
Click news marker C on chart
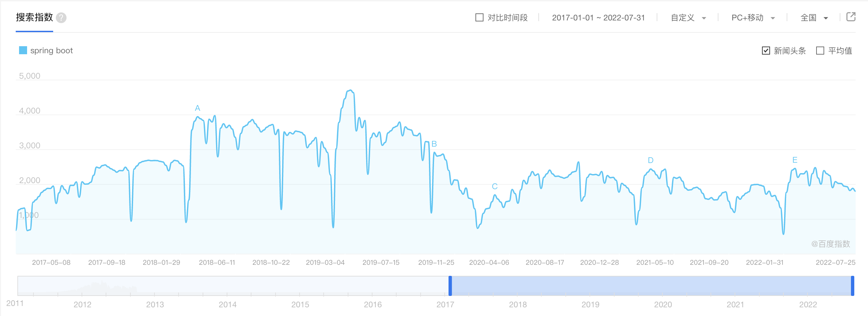[495, 186]
